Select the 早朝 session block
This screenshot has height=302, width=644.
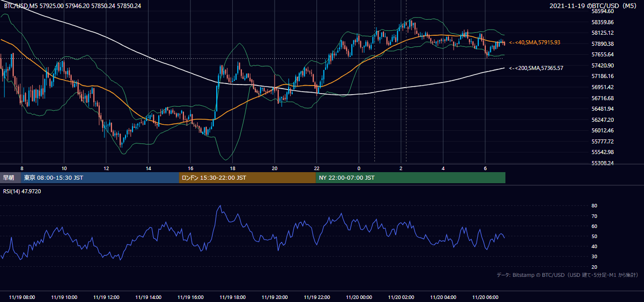(x=10, y=178)
